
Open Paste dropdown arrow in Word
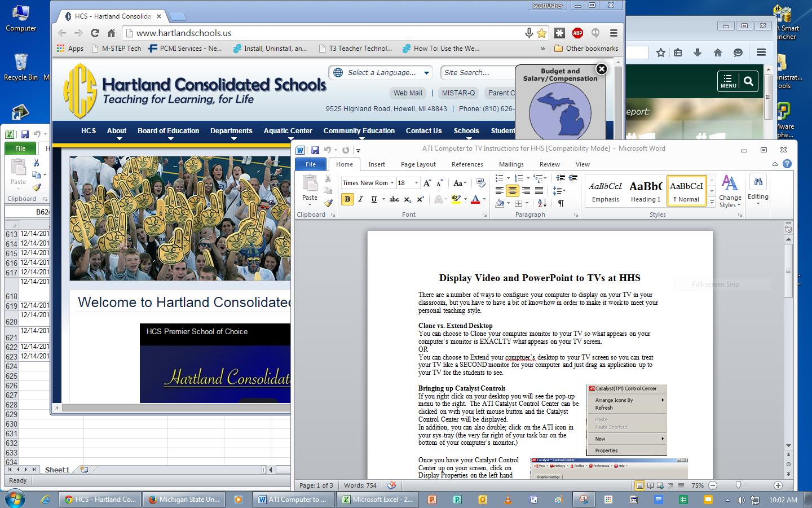click(310, 204)
